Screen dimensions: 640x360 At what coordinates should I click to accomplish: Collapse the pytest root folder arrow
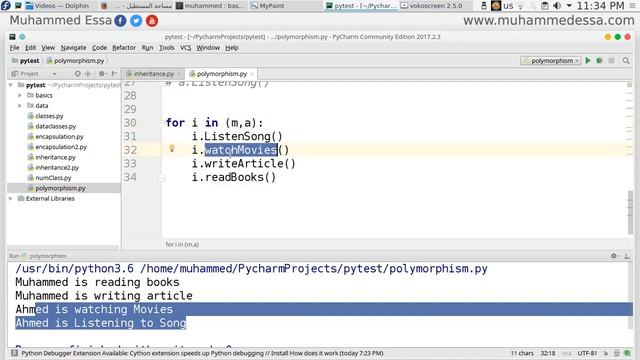11,85
